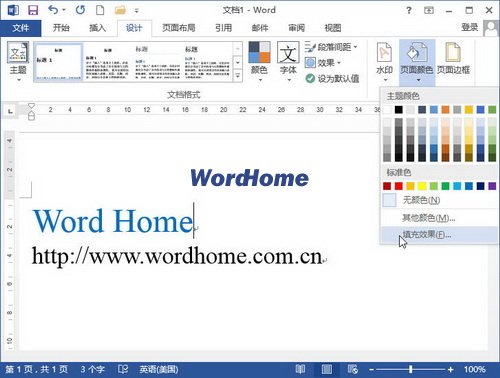The width and height of the screenshot is (500, 378).
Task: Open the 文件 tab
Action: (x=21, y=28)
